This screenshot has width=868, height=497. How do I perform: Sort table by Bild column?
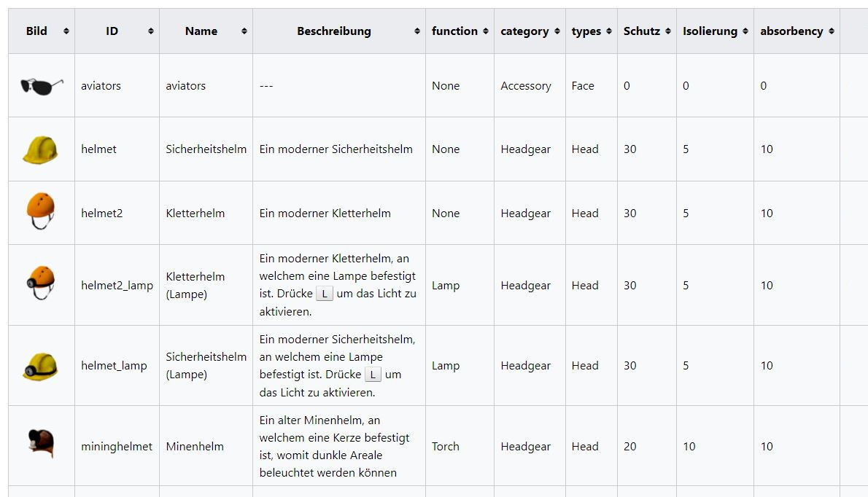[42, 31]
